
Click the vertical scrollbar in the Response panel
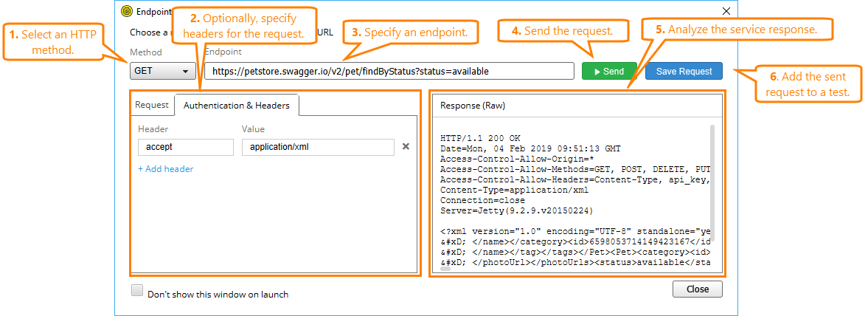tap(712, 183)
